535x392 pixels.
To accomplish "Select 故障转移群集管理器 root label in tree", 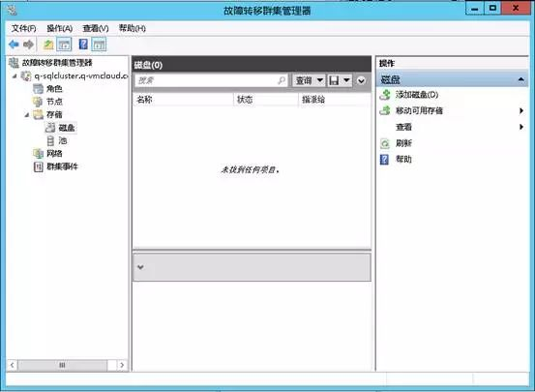I will [57, 63].
